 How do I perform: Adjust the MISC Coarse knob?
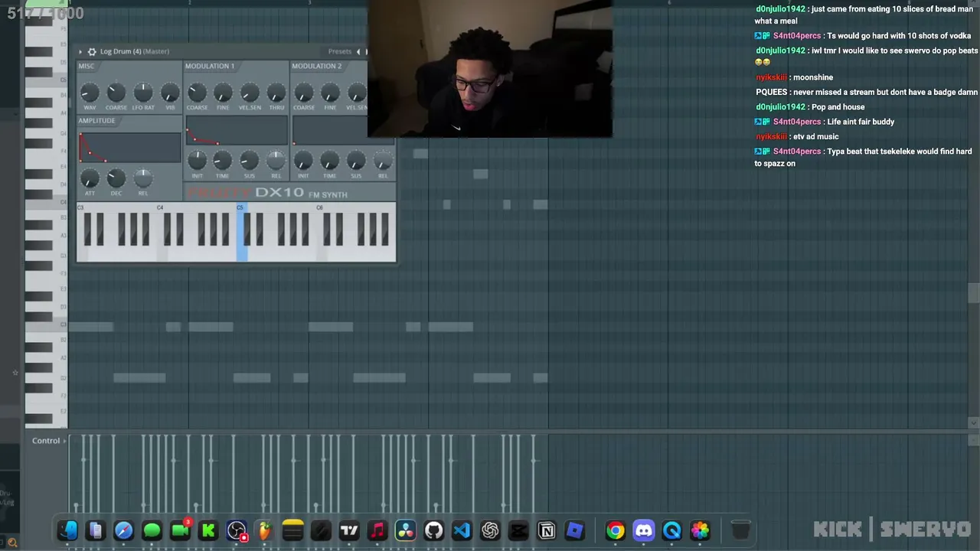click(116, 93)
